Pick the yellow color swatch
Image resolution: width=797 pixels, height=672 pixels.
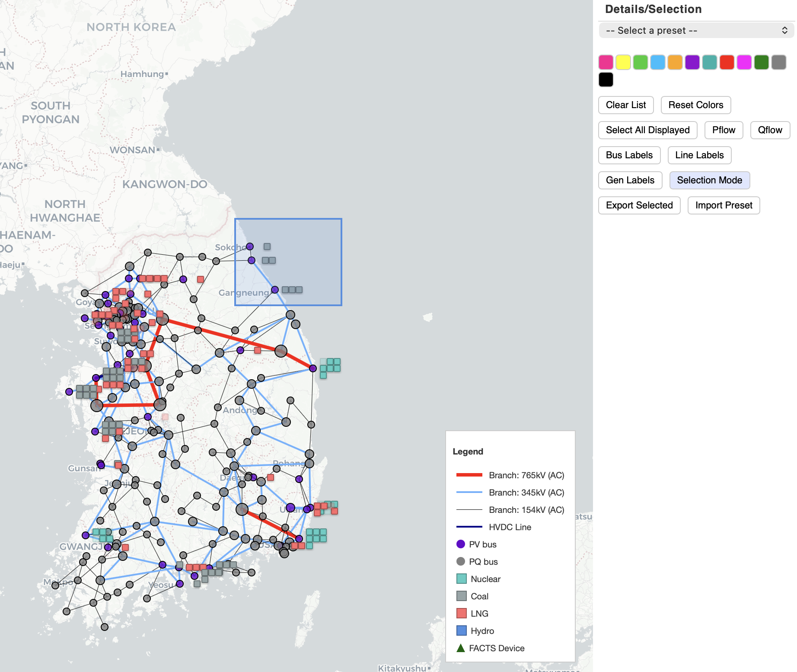623,62
